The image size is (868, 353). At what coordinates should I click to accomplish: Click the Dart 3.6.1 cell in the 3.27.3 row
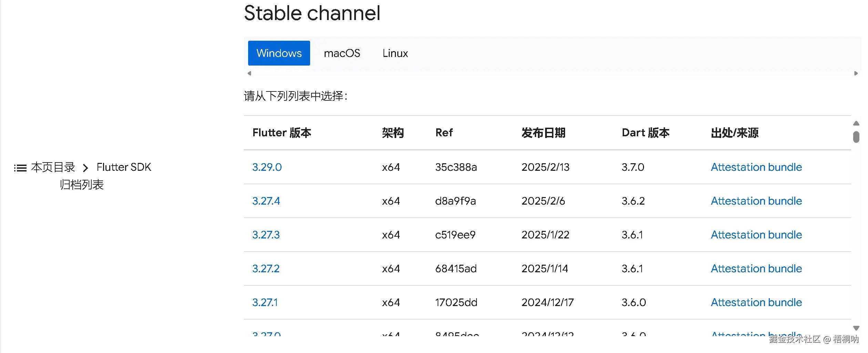click(632, 235)
